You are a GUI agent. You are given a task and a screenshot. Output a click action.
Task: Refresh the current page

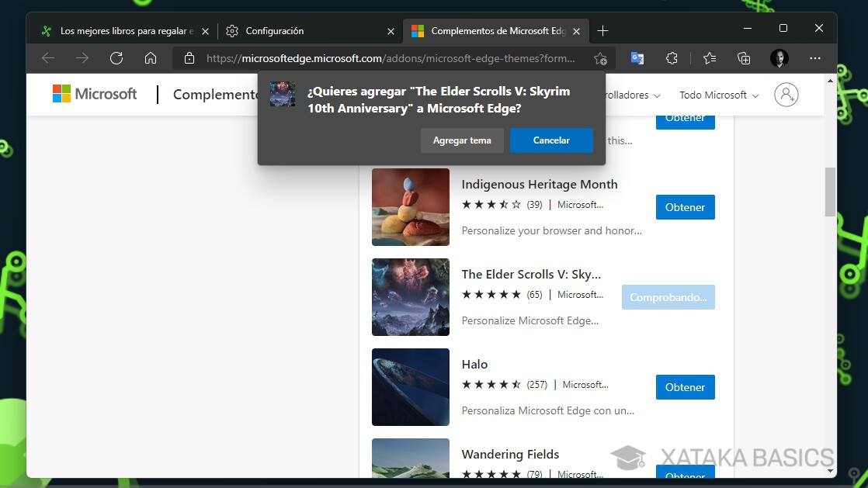tap(116, 58)
